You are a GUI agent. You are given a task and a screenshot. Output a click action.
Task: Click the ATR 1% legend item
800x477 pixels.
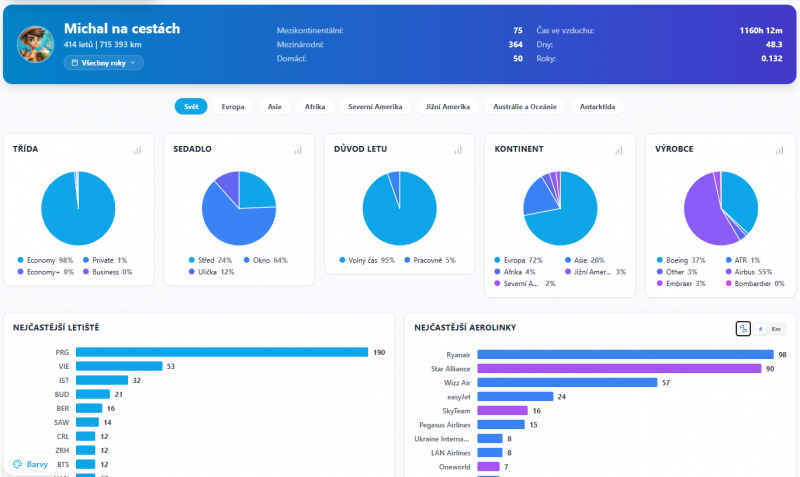(743, 260)
